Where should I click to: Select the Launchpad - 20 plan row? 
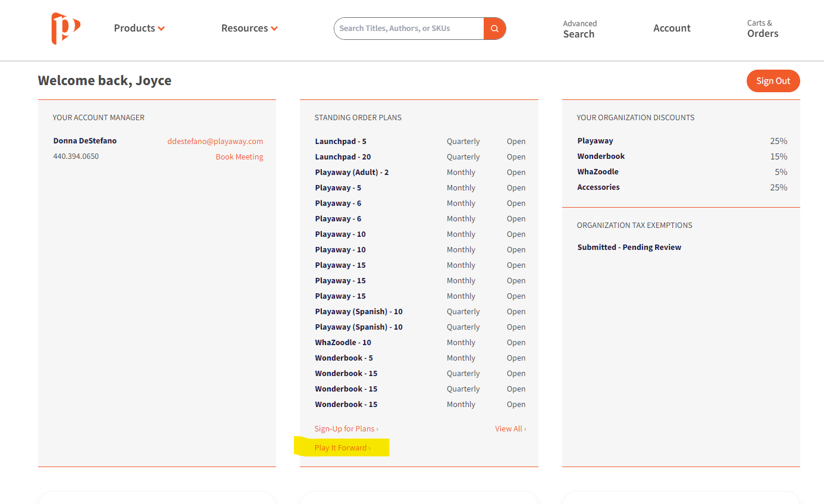point(420,156)
